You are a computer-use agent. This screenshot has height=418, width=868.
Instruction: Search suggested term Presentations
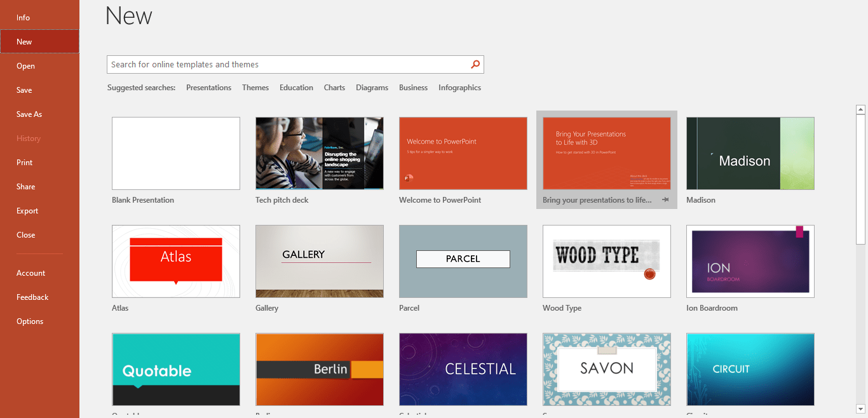point(208,88)
